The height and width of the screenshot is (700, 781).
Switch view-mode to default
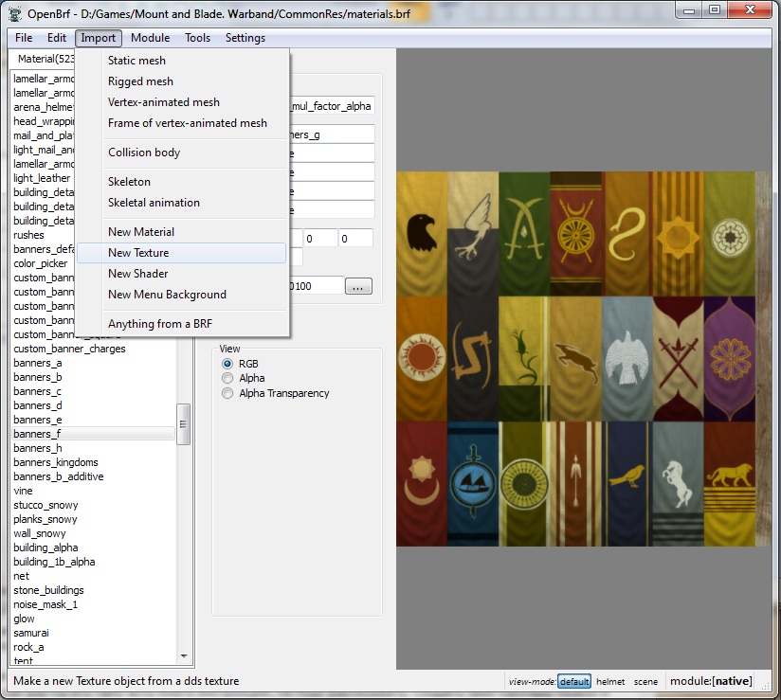(x=573, y=682)
